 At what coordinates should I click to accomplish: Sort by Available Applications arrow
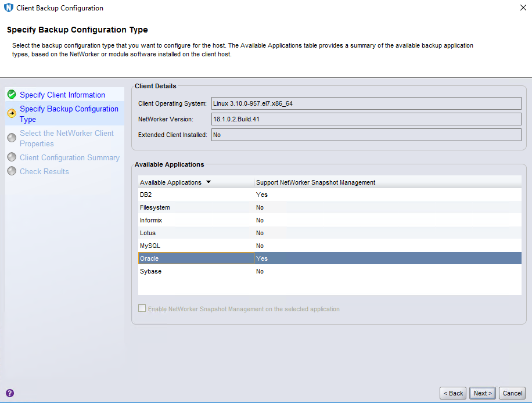click(x=209, y=182)
